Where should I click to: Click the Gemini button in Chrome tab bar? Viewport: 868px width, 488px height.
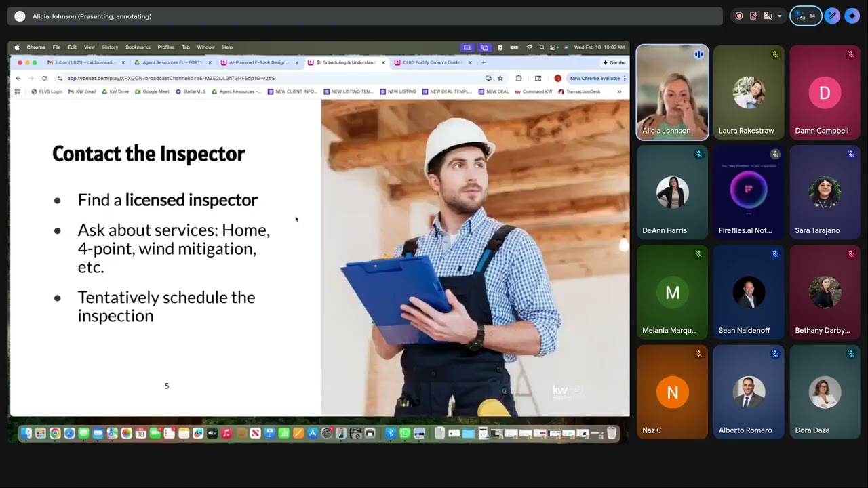[x=614, y=62]
